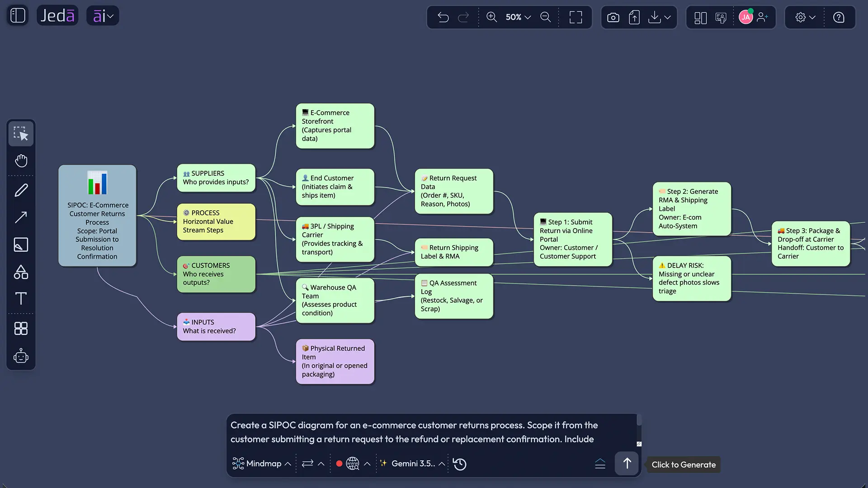Open the 50% zoom level dropdown
The height and width of the screenshot is (488, 868).
(518, 17)
